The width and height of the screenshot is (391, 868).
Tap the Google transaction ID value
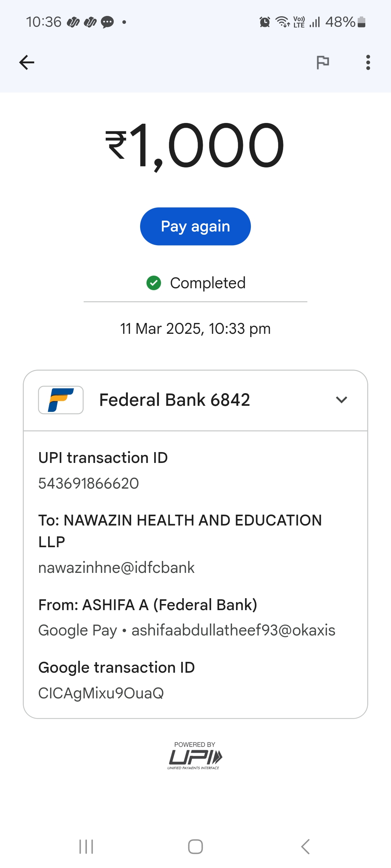click(x=101, y=693)
